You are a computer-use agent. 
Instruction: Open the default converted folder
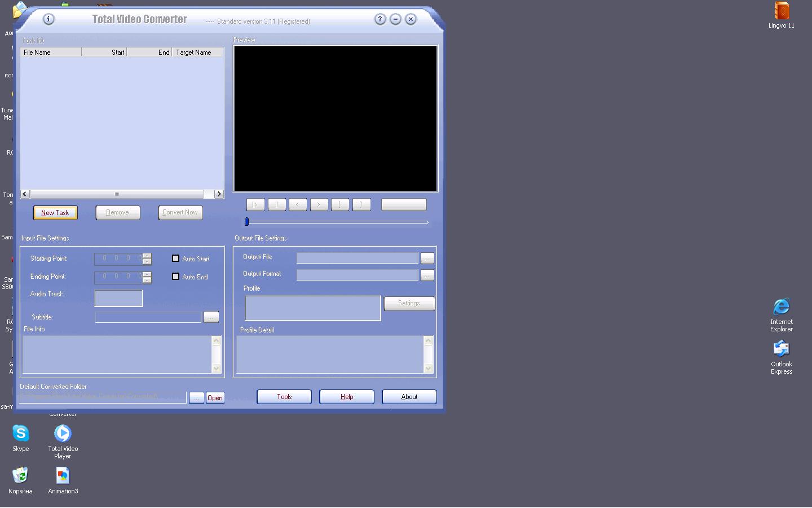point(215,398)
